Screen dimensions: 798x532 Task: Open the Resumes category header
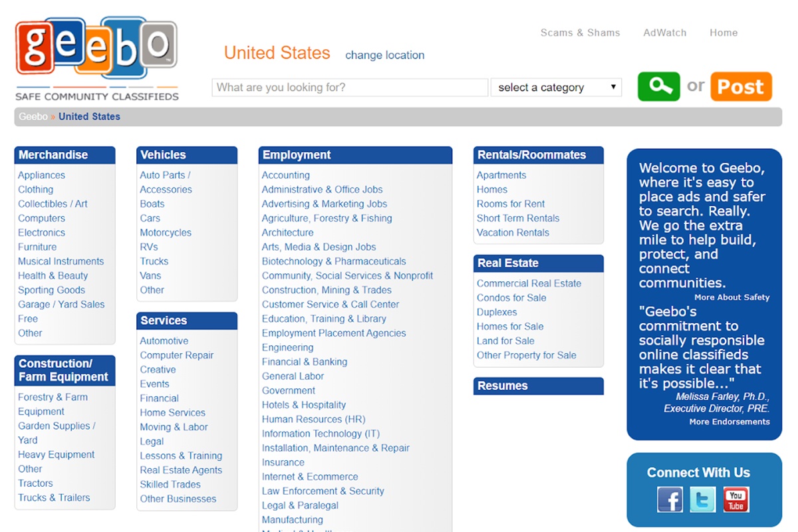click(x=503, y=386)
